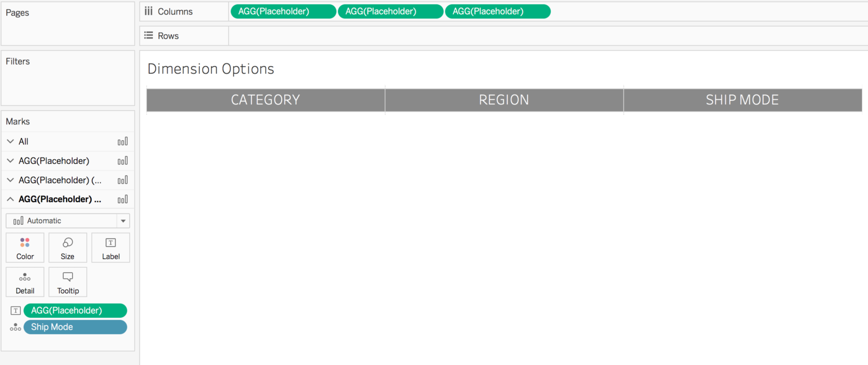Expand the first AGG(Placeholder) marks section
The image size is (868, 365).
pos(10,161)
